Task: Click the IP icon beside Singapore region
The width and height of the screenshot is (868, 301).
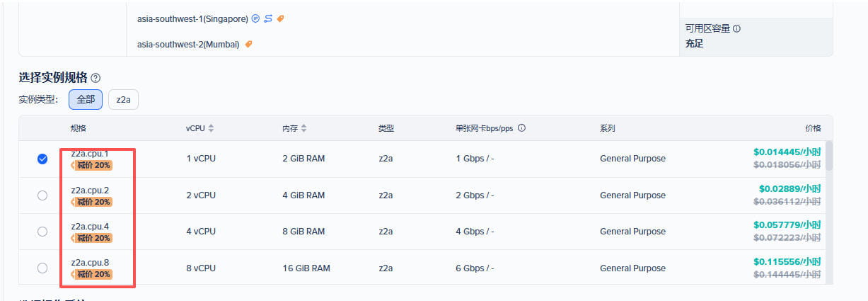Action: tap(255, 18)
